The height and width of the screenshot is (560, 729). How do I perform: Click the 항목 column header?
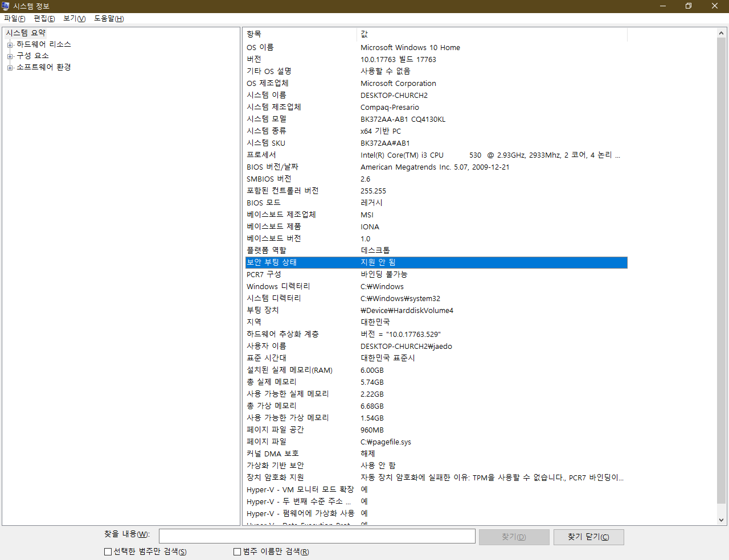(x=300, y=35)
